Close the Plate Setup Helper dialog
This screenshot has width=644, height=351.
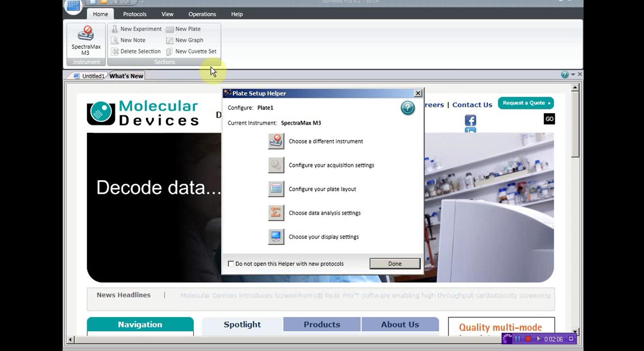click(x=418, y=93)
